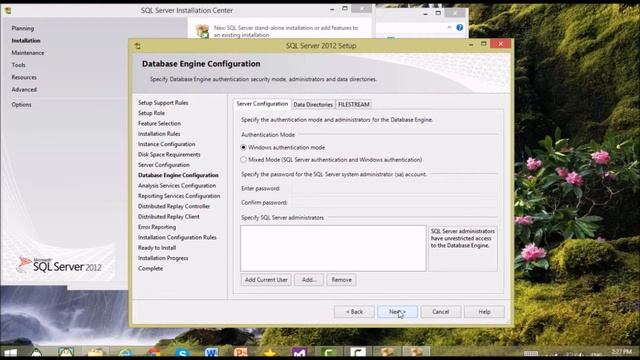Open Word from the taskbar

pyautogui.click(x=211, y=353)
